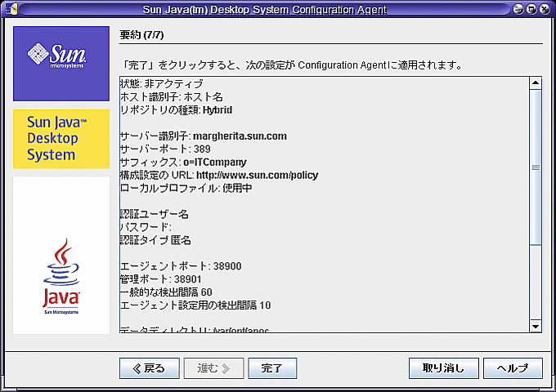The image size is (556, 392).
Task: Click the line エージェント設定用の検出間隔 10
Action: pyautogui.click(x=195, y=305)
